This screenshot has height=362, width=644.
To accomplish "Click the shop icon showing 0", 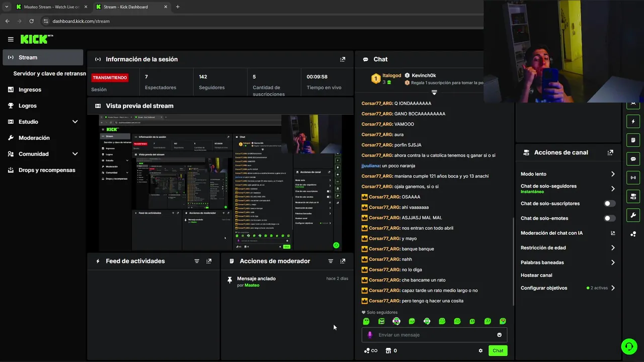I will (391, 351).
